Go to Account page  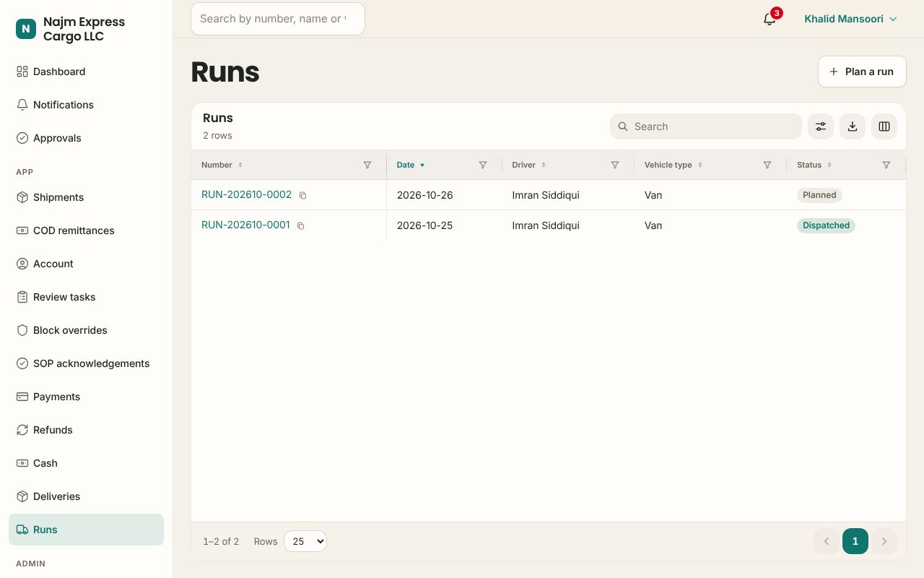[x=87, y=264]
